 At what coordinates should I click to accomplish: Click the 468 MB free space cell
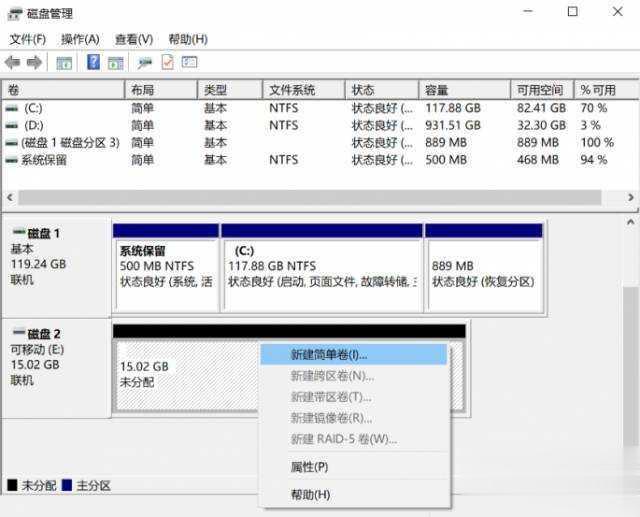point(538,160)
